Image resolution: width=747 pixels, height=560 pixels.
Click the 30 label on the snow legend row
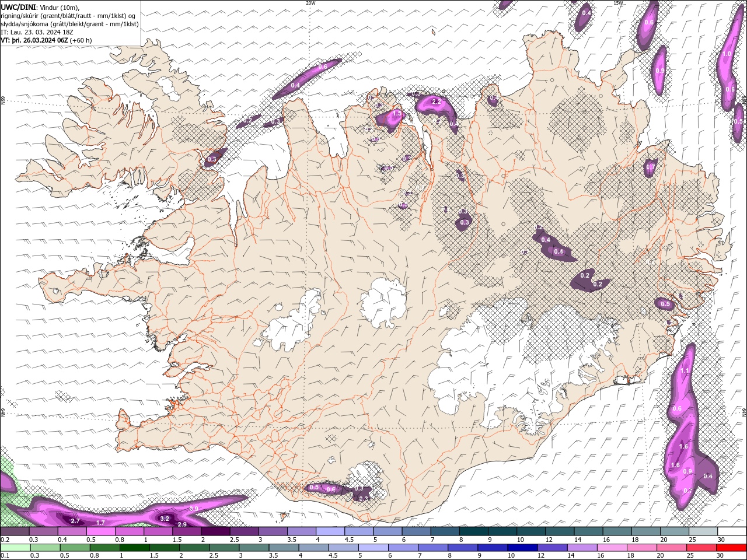pos(721,539)
